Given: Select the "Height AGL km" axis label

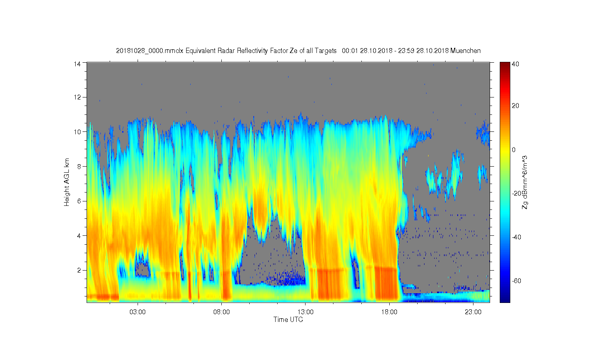Looking at the screenshot, I should coord(67,182).
